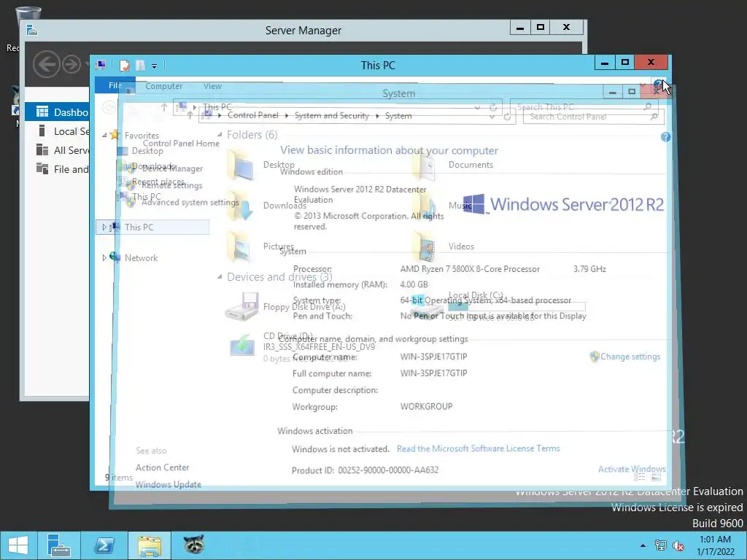
Task: Minimize the This PC window
Action: pos(605,63)
